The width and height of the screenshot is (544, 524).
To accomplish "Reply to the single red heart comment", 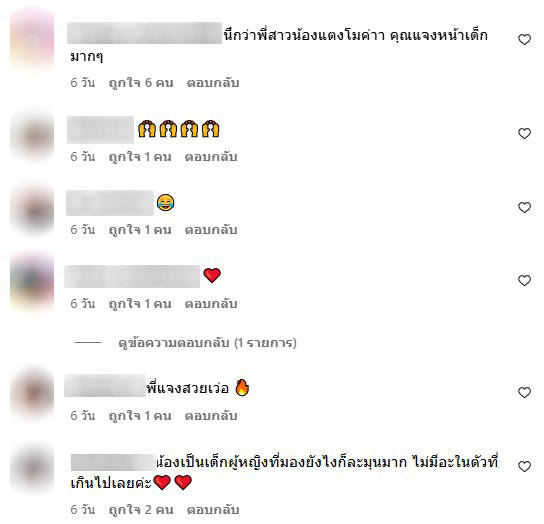I will click(x=211, y=304).
